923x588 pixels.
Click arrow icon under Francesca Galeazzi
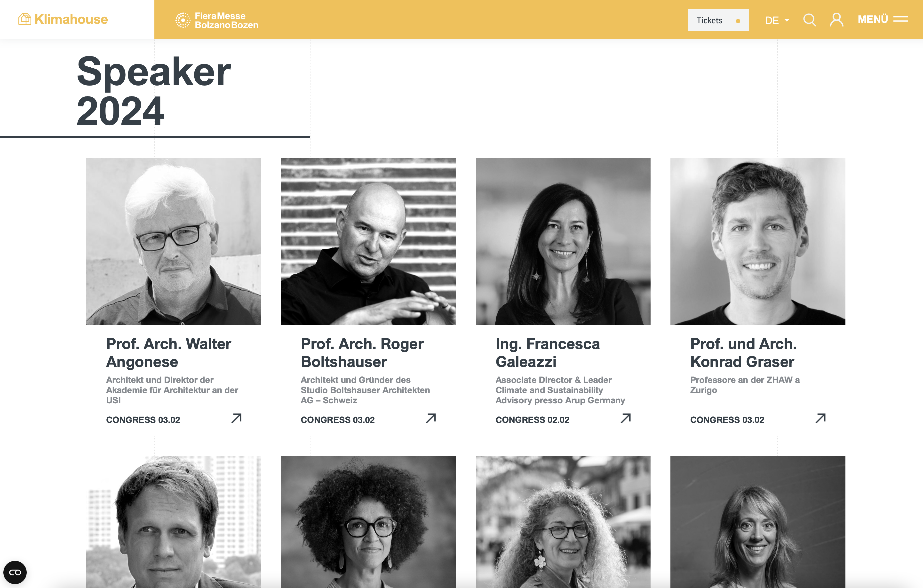coord(626,418)
